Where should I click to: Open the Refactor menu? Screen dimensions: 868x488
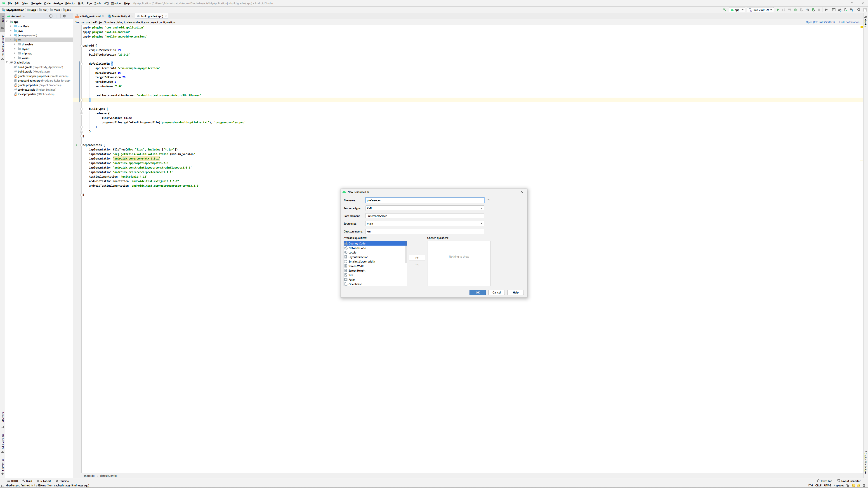[x=70, y=3]
